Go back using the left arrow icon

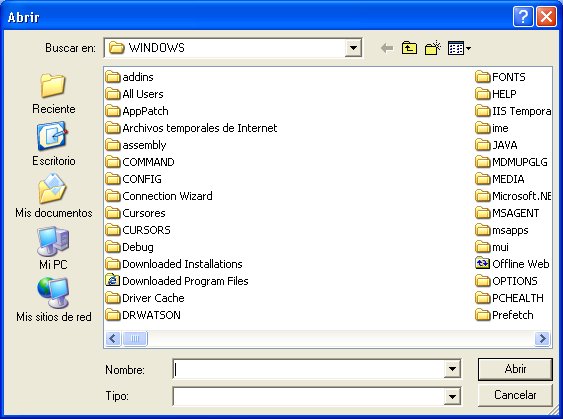pos(387,48)
